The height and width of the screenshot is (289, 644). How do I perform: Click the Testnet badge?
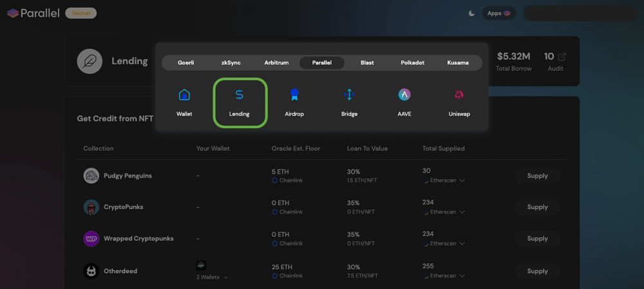click(x=81, y=13)
